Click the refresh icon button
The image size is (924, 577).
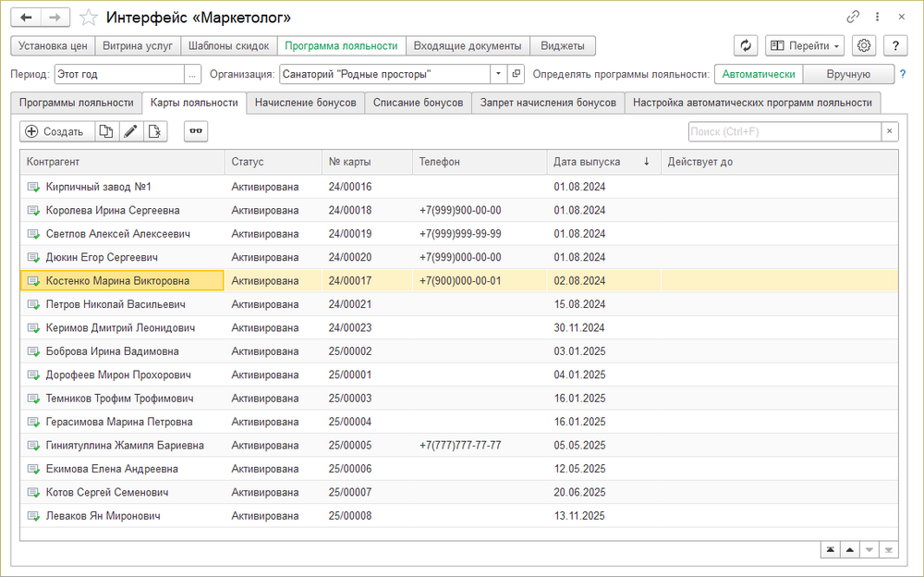(746, 45)
